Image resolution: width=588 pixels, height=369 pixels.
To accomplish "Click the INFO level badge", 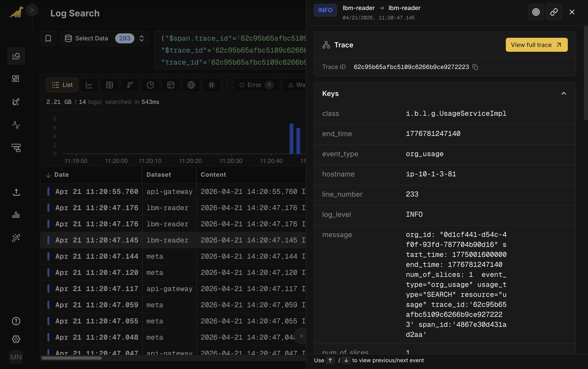I will pos(325,10).
